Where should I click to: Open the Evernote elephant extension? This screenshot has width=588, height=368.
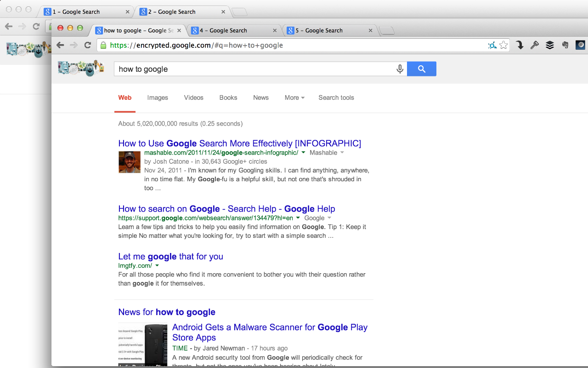click(565, 45)
